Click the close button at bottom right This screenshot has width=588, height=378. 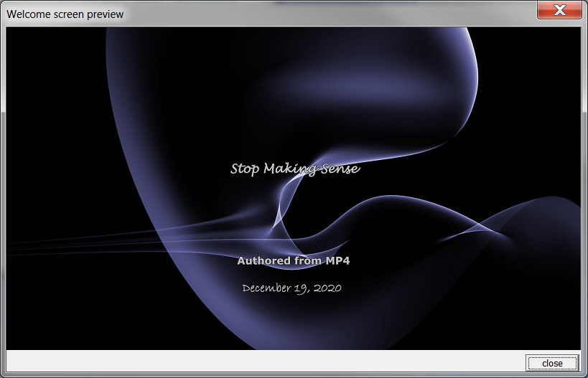(552, 363)
